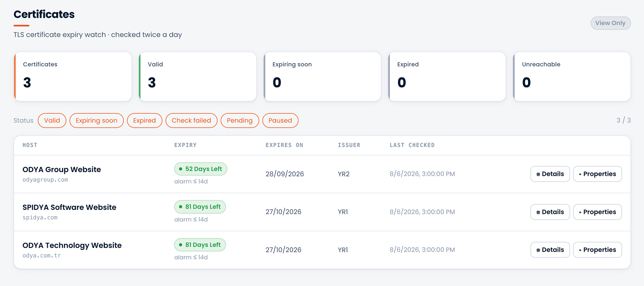Click the ISSUER column header
This screenshot has height=286, width=644.
(349, 145)
